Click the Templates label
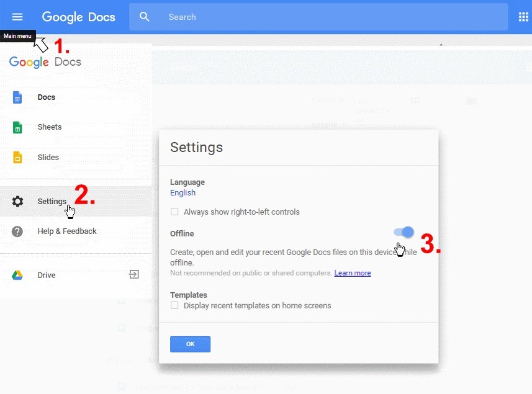 (188, 295)
